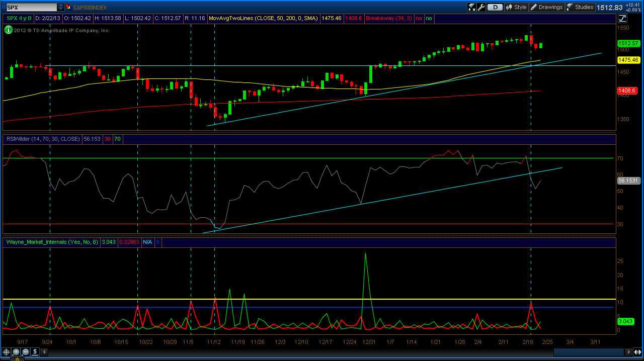Viewport: 644px width, 361px height.
Task: Select the crosshair pan tool
Action: (x=7, y=352)
